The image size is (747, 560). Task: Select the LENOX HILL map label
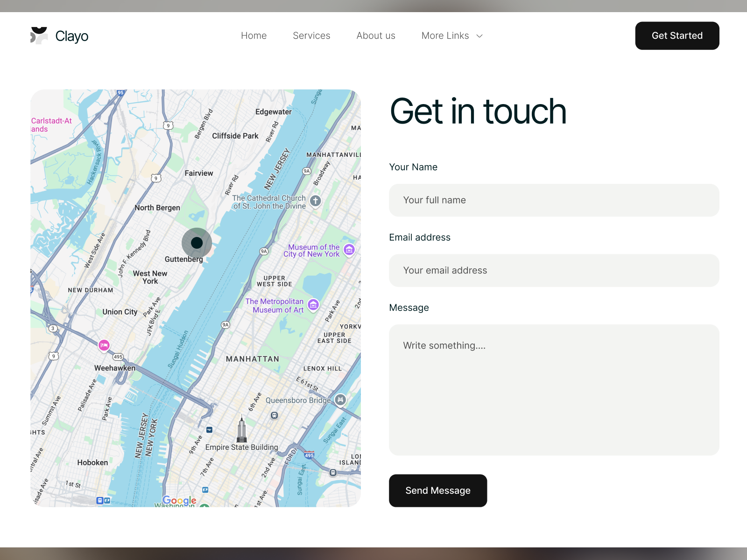pyautogui.click(x=323, y=369)
